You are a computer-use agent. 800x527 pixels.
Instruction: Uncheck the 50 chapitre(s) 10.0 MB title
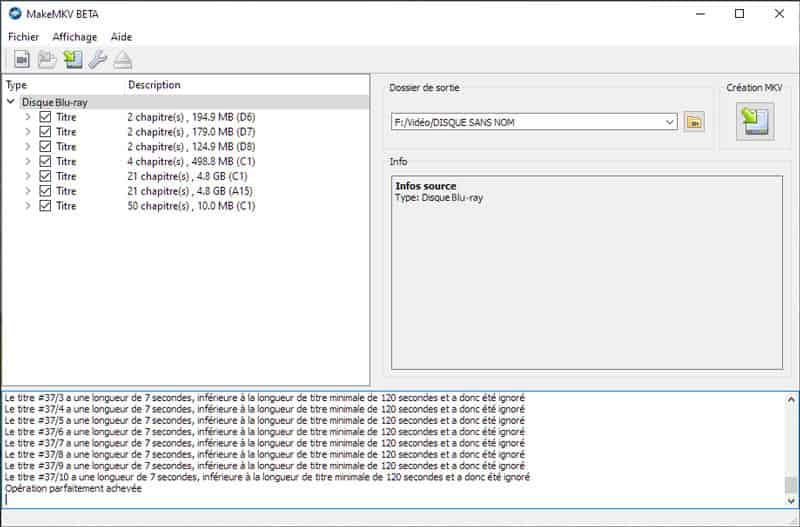tap(45, 206)
